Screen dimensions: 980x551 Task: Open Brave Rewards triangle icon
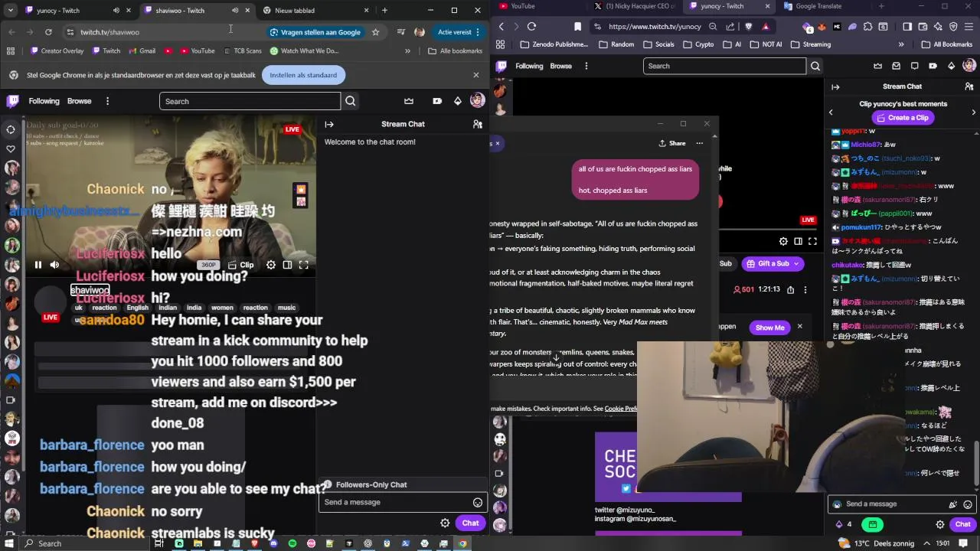pos(765,26)
